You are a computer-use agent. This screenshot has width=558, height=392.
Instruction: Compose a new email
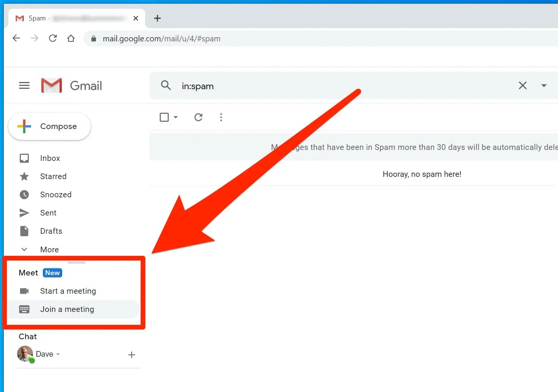pos(49,126)
